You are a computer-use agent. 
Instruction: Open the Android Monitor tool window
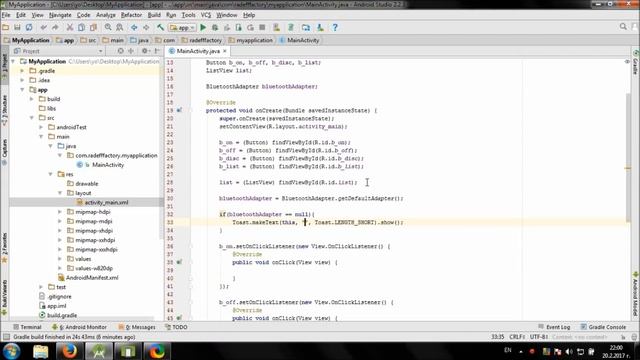(79, 327)
